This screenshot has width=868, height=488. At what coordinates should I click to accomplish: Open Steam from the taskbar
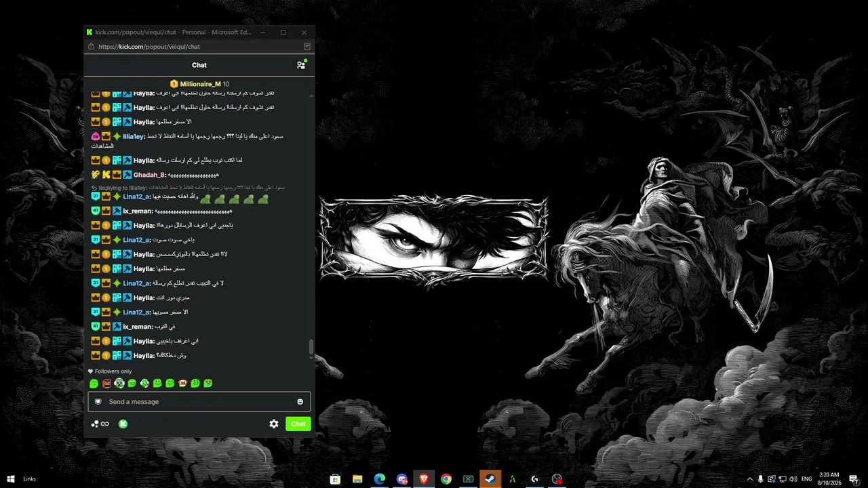click(490, 479)
